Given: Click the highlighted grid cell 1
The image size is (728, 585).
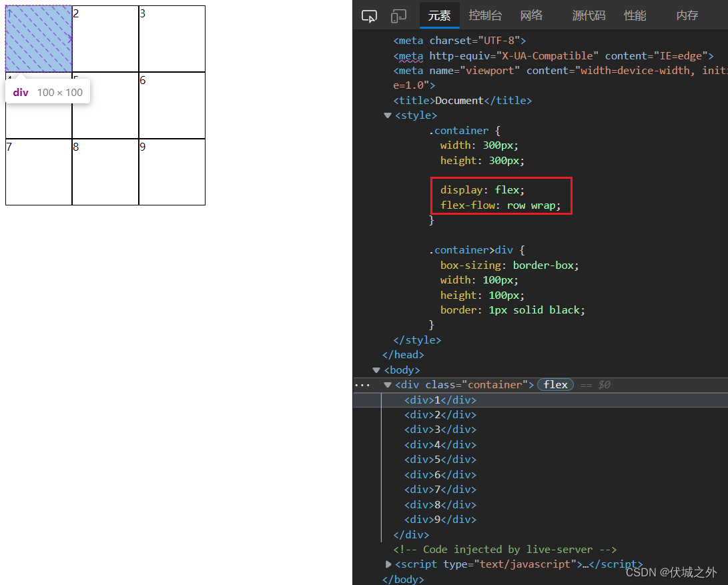Looking at the screenshot, I should pos(39,39).
